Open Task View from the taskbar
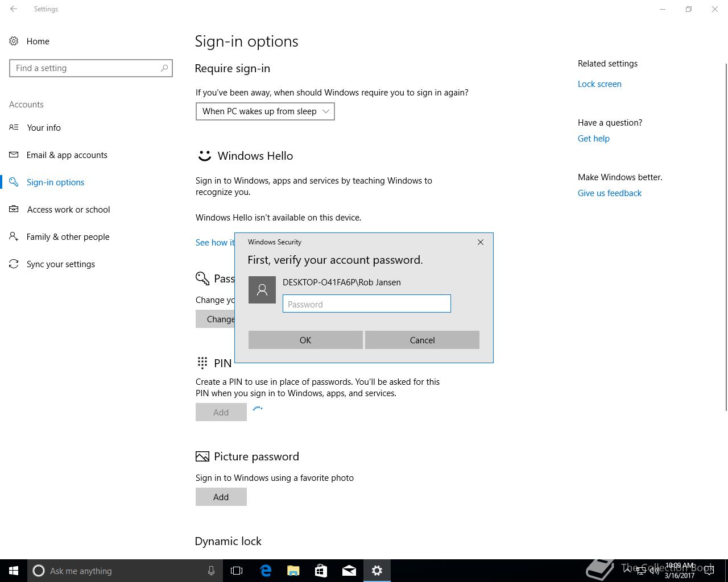728x582 pixels. (237, 571)
